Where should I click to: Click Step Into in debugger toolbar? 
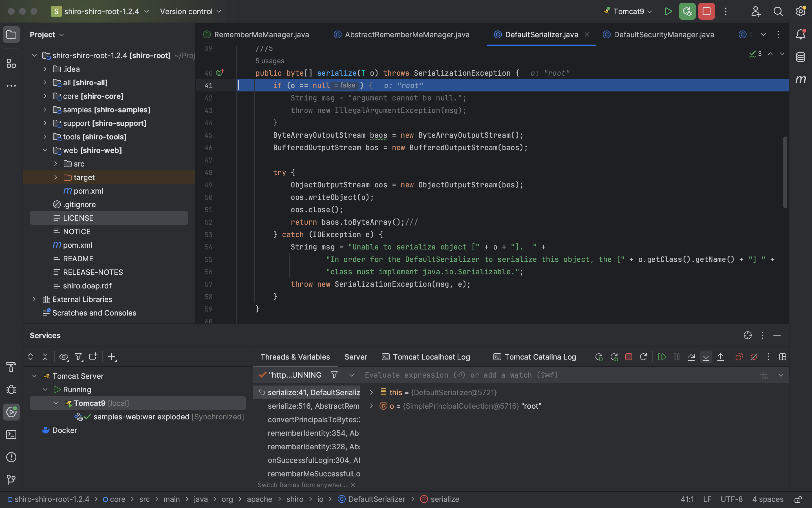coord(706,357)
